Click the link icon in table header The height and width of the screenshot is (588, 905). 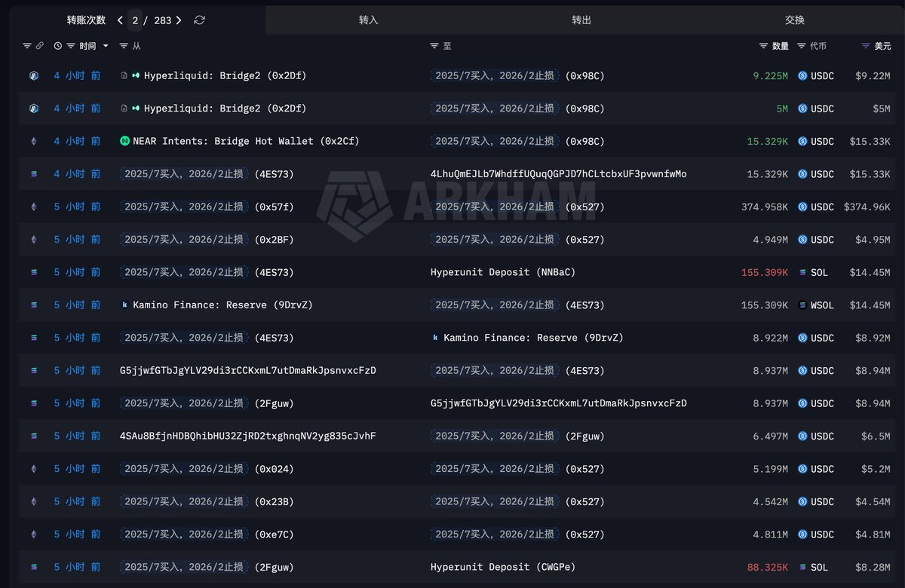coord(39,46)
